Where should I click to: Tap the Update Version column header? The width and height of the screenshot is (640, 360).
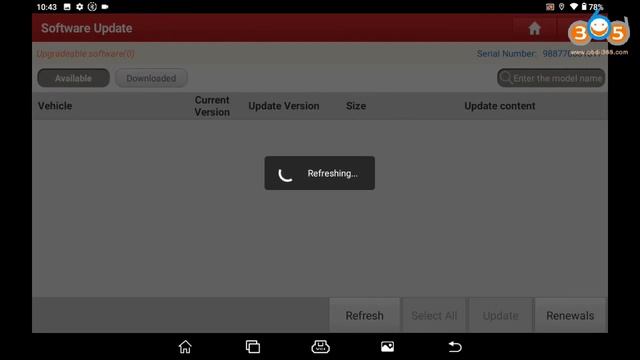pos(284,106)
